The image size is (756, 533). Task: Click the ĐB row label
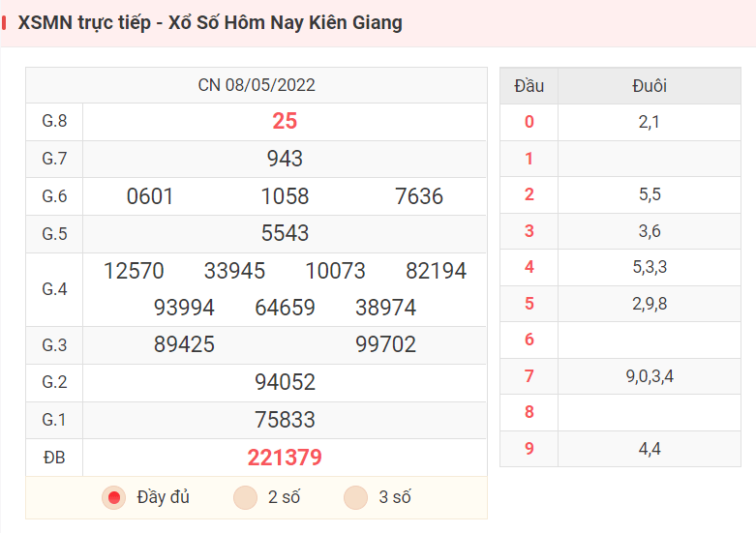(x=54, y=458)
